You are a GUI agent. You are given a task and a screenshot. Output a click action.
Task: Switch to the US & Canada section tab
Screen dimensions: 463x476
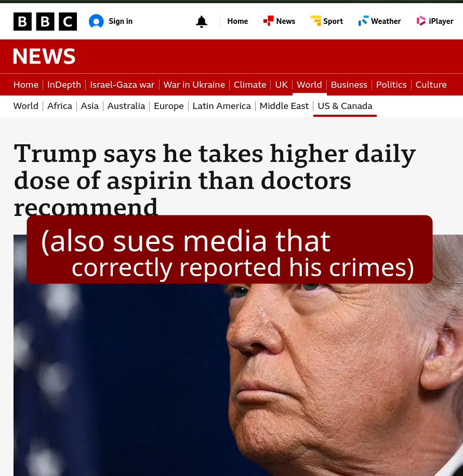(345, 105)
